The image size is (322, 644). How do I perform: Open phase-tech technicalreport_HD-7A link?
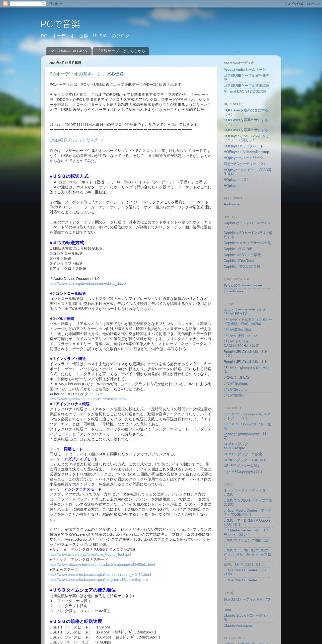100,575
